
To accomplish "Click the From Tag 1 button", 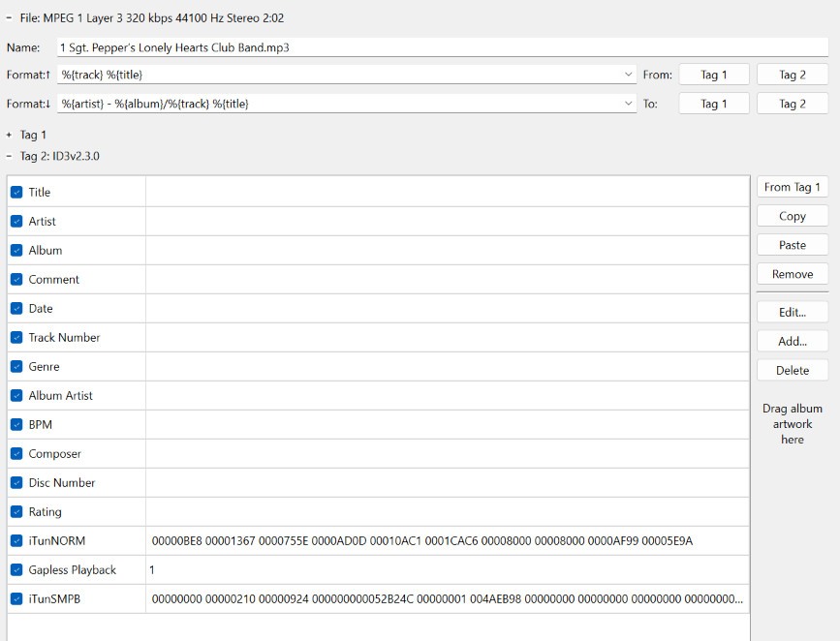I will coord(714,75).
